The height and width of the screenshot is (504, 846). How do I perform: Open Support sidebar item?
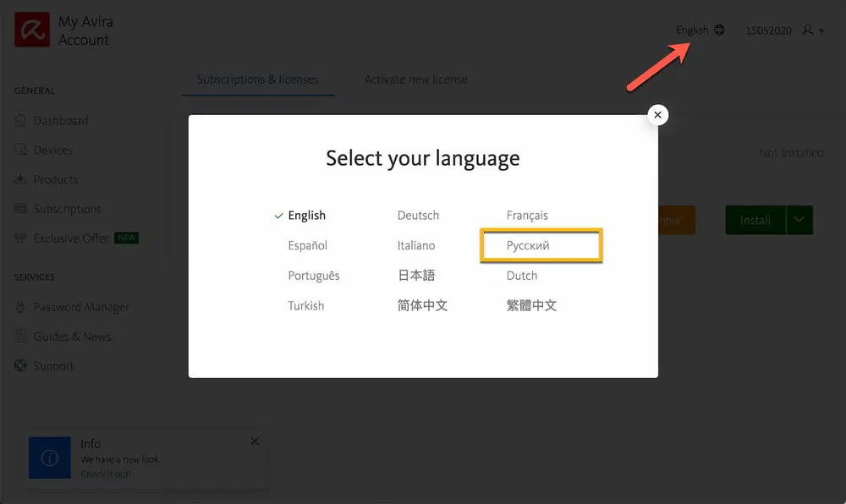click(x=53, y=366)
